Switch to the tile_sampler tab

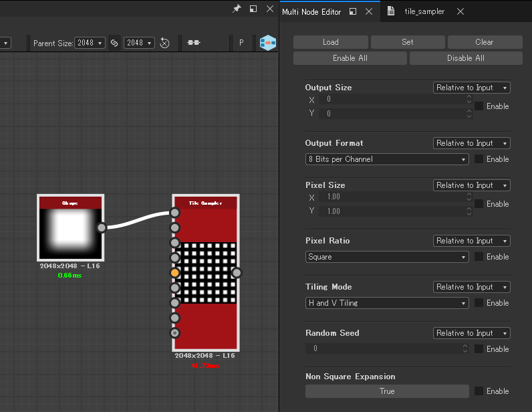click(x=424, y=11)
